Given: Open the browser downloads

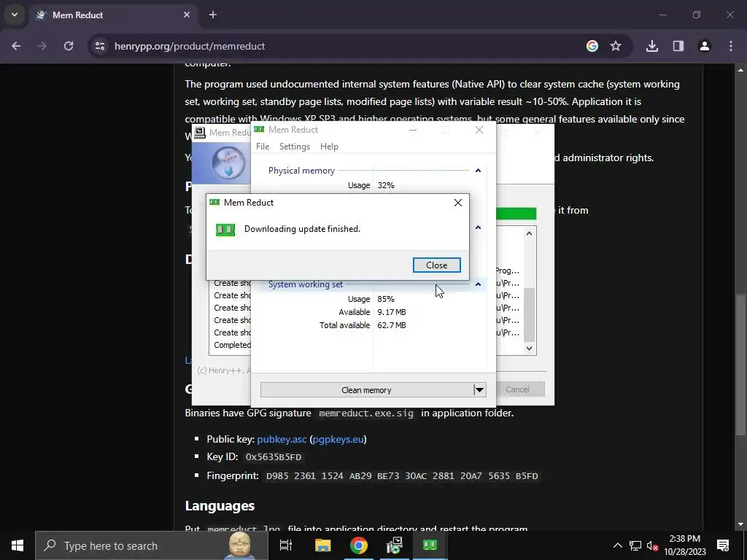Looking at the screenshot, I should point(652,46).
